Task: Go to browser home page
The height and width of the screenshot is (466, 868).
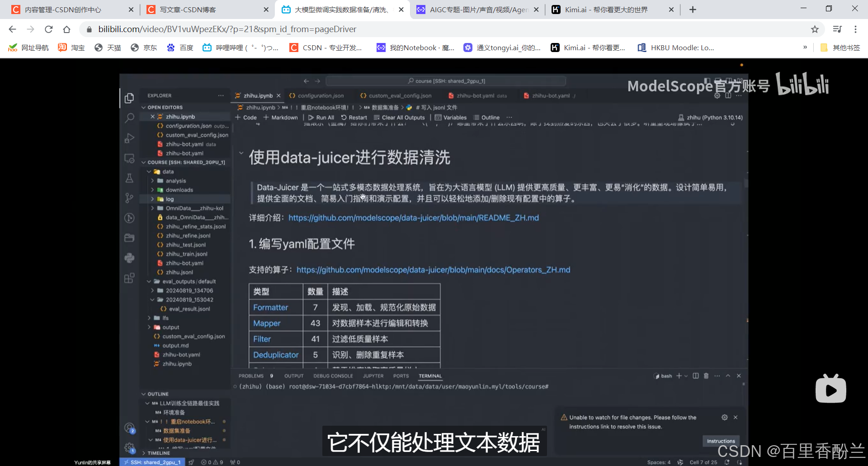Action: click(67, 29)
